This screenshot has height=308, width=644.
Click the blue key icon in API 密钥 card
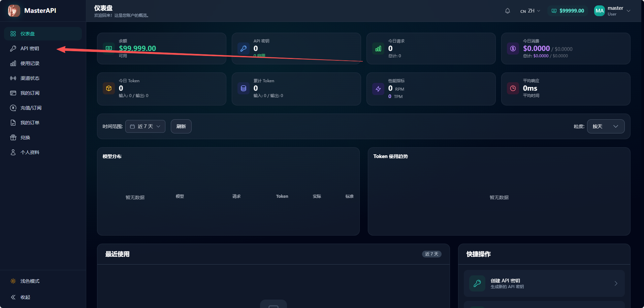[244, 49]
